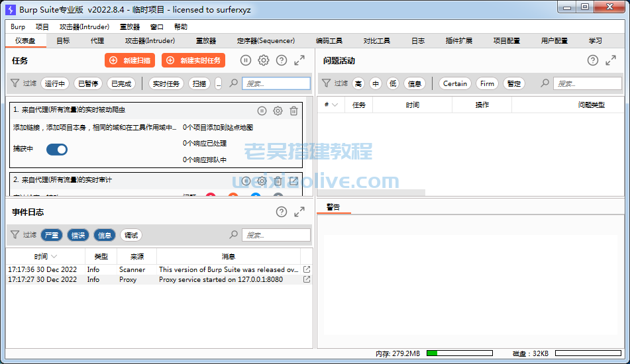Toggle the 扫描 filter chip
The height and width of the screenshot is (364, 630).
point(199,83)
